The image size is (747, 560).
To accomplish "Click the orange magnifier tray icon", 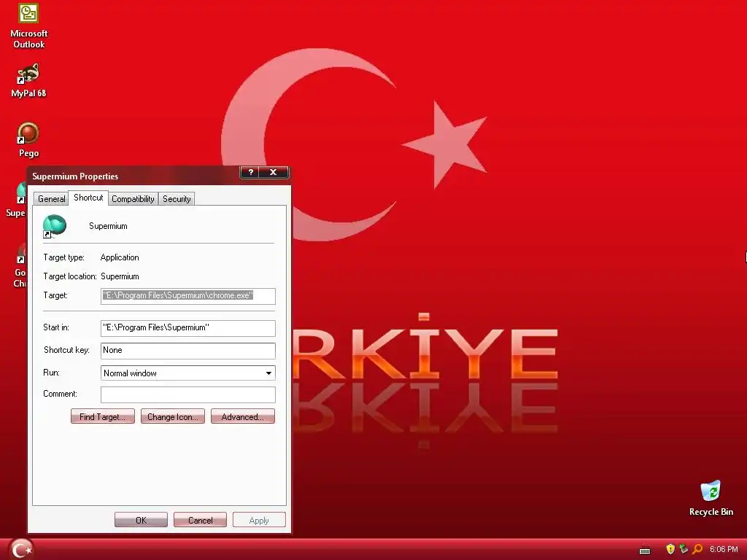I will [697, 549].
